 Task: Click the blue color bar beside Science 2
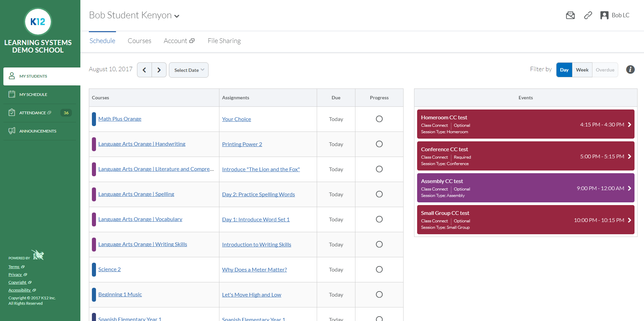pyautogui.click(x=94, y=269)
